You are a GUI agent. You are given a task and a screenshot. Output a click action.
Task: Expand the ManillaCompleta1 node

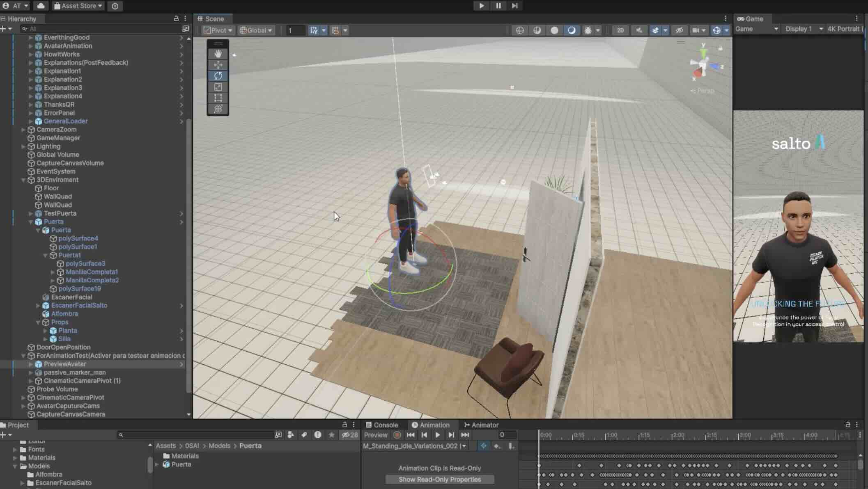(53, 272)
